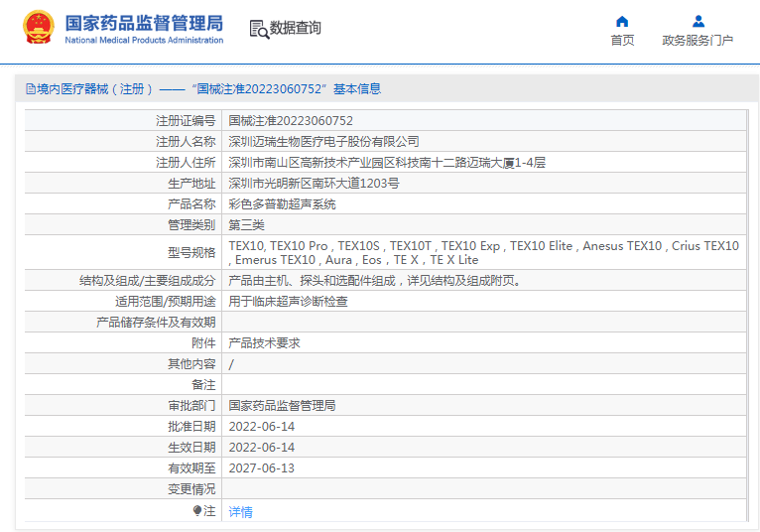
Task: Click the lightbulb icon beside 注
Action: pyautogui.click(x=196, y=510)
